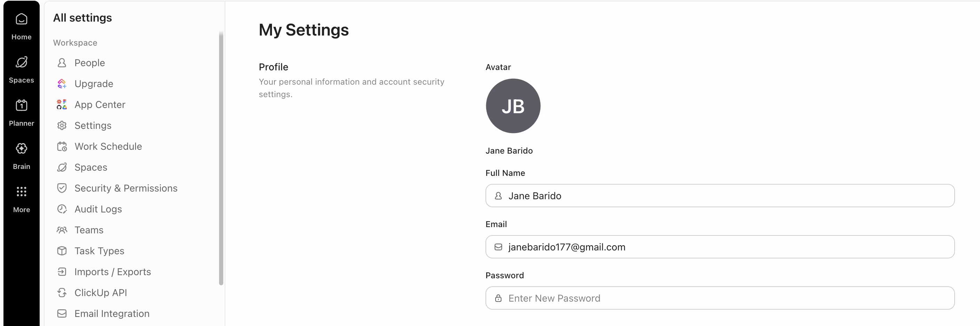
Task: Open Task Types settings
Action: click(x=99, y=251)
